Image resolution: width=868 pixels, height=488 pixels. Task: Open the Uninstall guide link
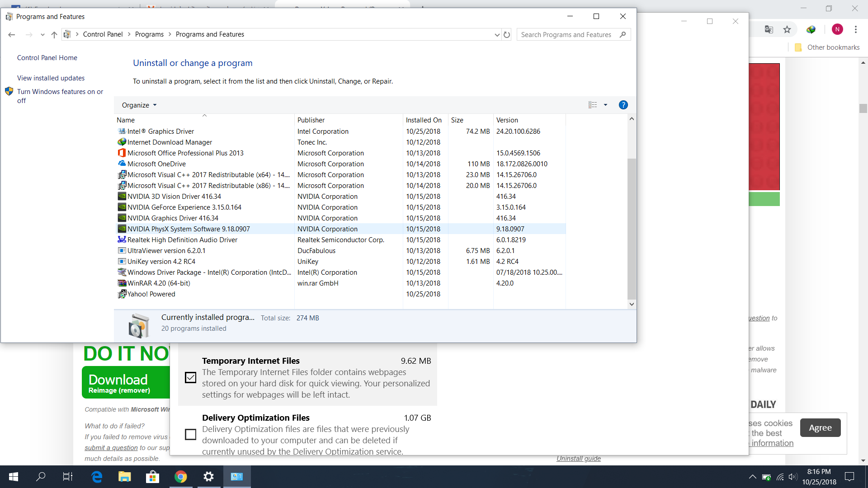click(x=579, y=459)
